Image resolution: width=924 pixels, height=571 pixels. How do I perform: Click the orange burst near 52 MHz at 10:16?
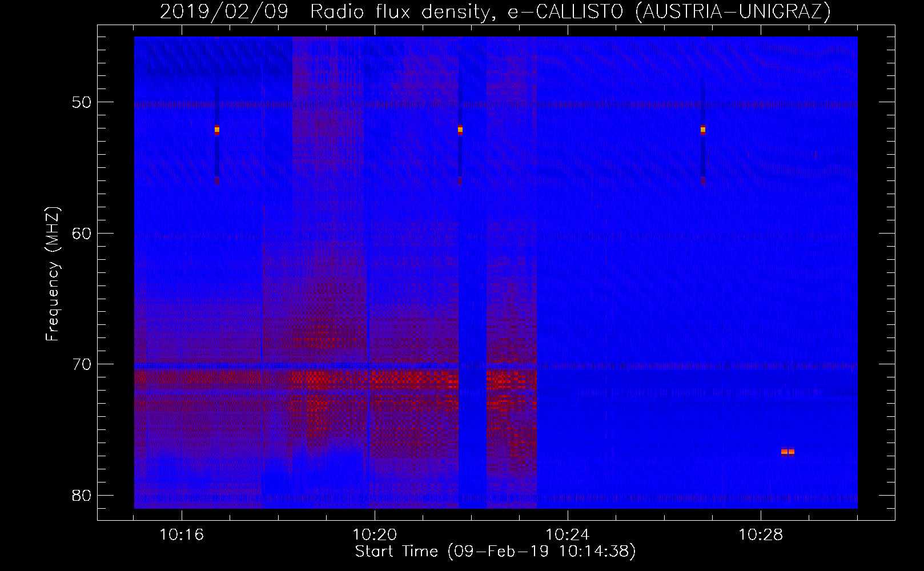click(x=217, y=130)
